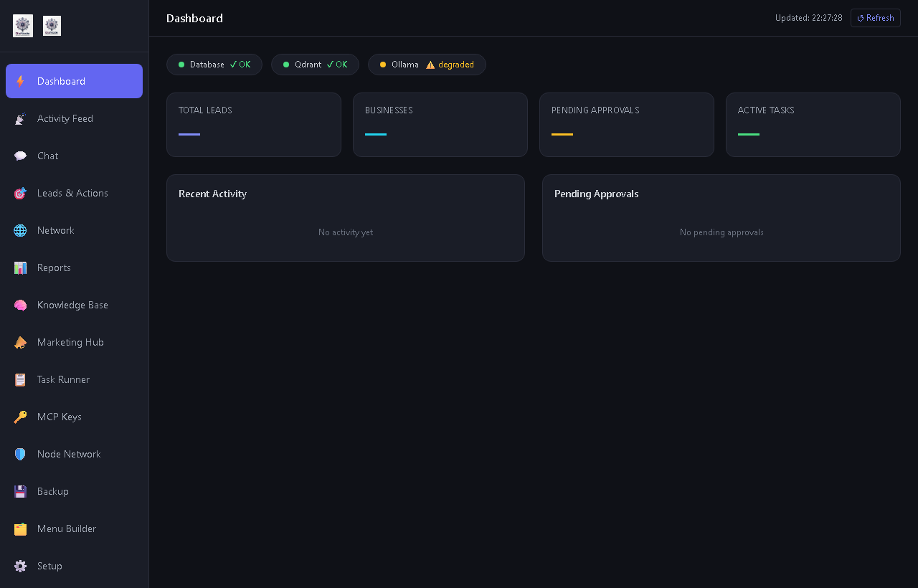Viewport: 918px width, 588px height.
Task: Select the MCP Keys key icon
Action: click(x=21, y=417)
